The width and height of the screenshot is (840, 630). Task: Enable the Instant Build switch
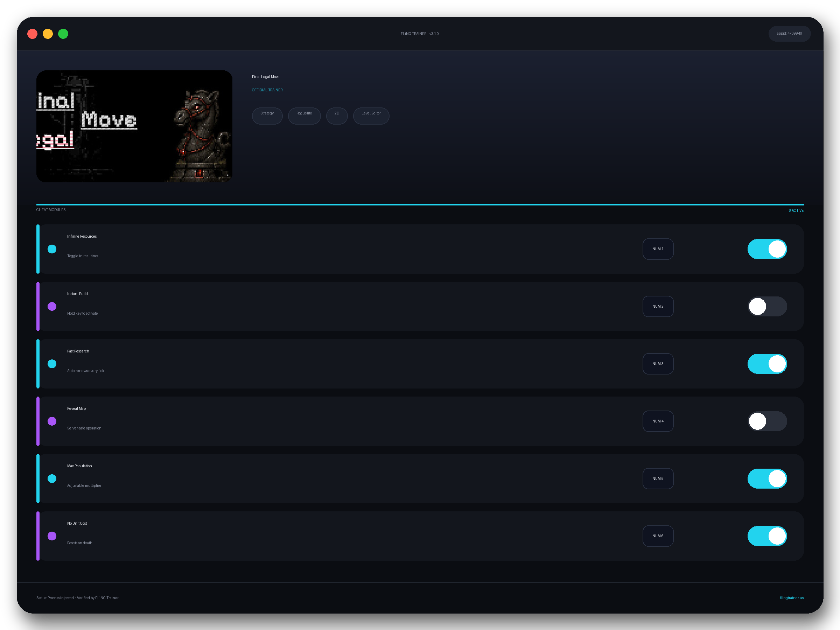(767, 307)
